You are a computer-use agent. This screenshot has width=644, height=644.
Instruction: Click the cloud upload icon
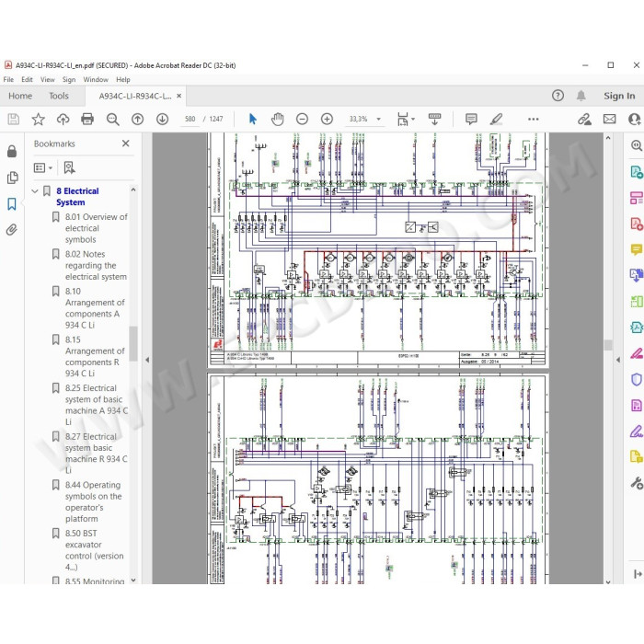coord(63,119)
